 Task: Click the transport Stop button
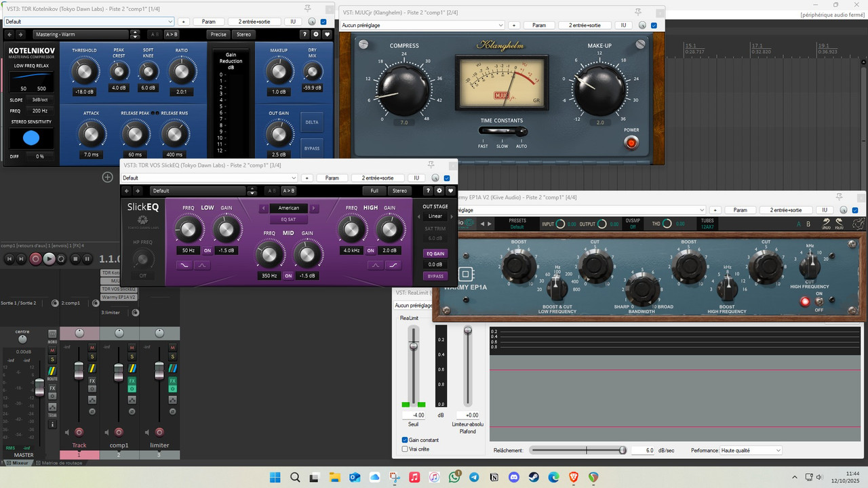pos(75,258)
